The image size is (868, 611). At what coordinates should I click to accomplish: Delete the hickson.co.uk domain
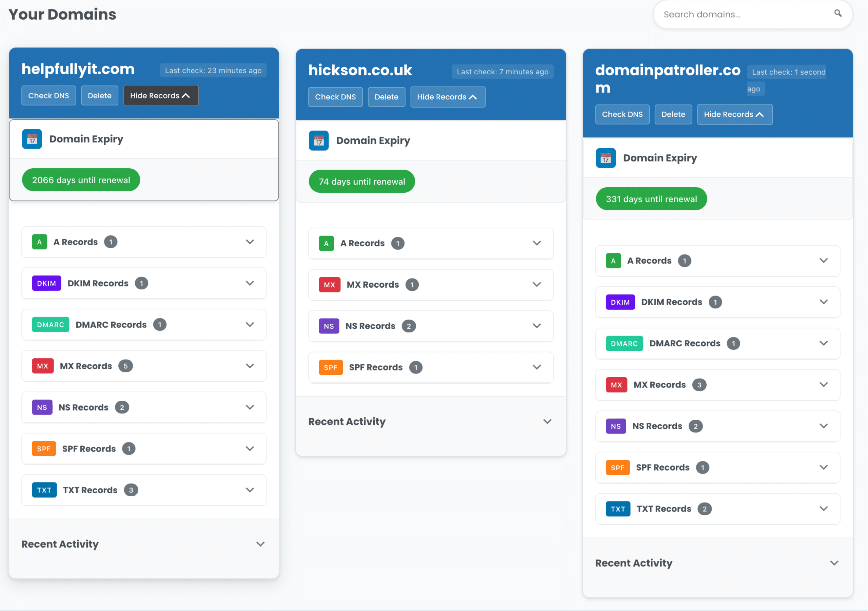coord(387,97)
